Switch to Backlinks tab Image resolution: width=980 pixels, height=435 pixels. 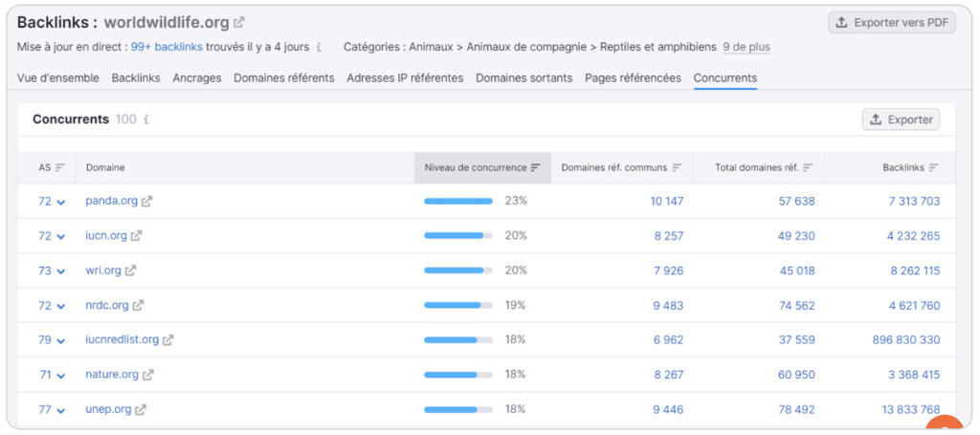[136, 78]
